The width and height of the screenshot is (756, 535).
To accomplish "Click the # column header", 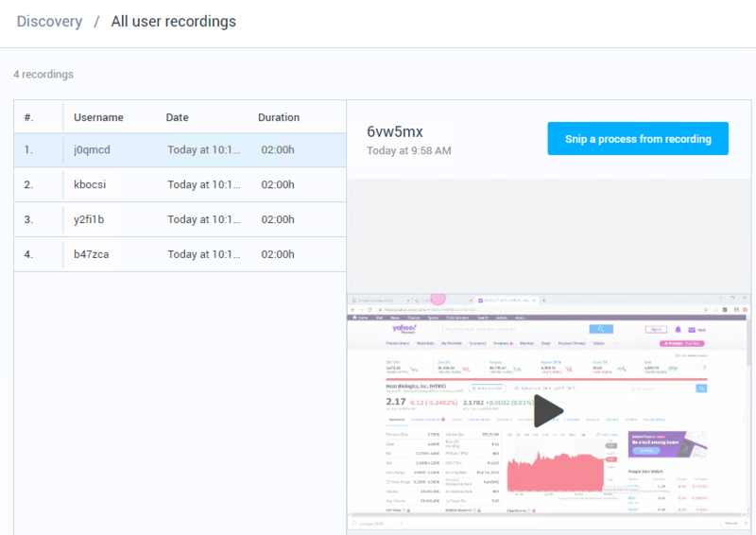I will tap(29, 117).
